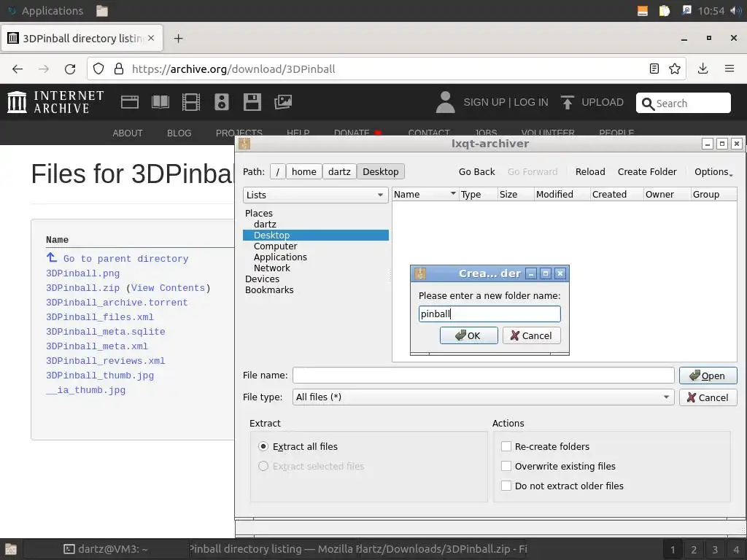The image size is (747, 560).
Task: Open the Applications menu
Action: 46,11
